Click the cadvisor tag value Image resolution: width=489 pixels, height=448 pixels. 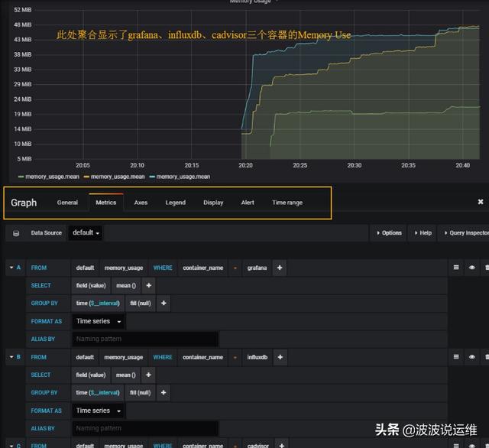pyautogui.click(x=258, y=445)
